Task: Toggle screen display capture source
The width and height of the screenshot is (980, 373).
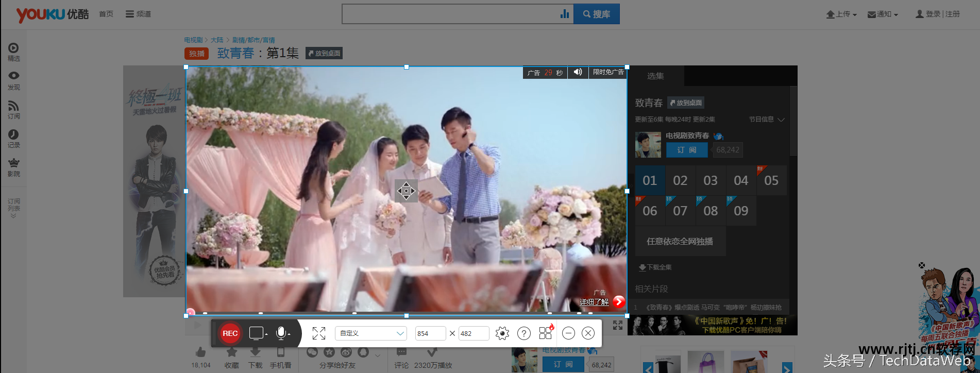Action: coord(257,333)
